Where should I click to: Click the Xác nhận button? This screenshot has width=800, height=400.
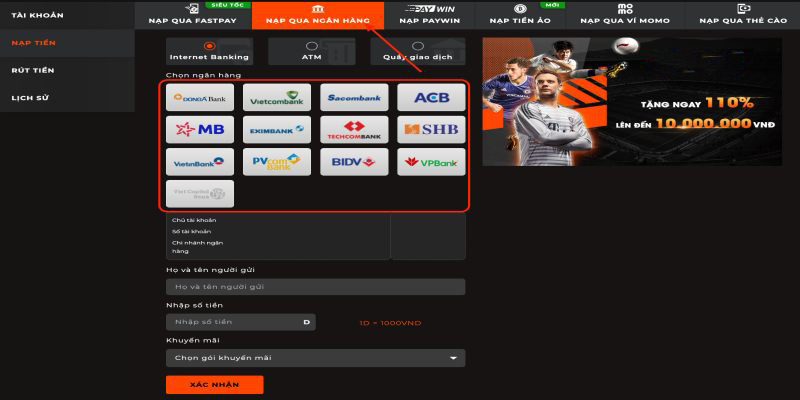pos(214,385)
